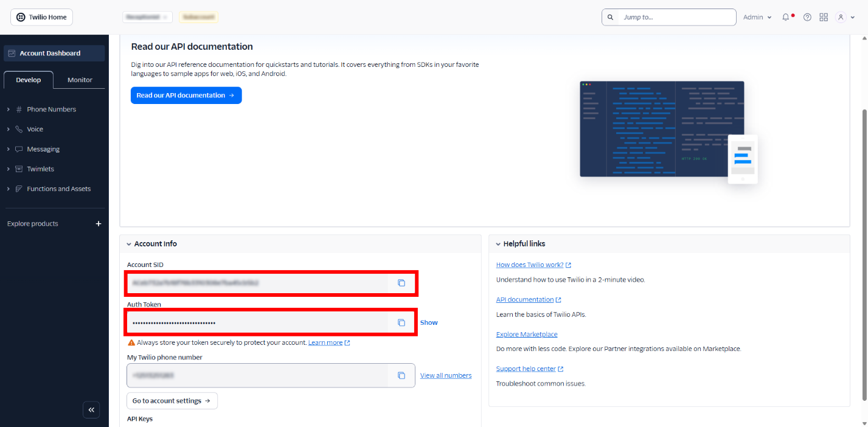Click the page vertical scrollbar

point(864,255)
